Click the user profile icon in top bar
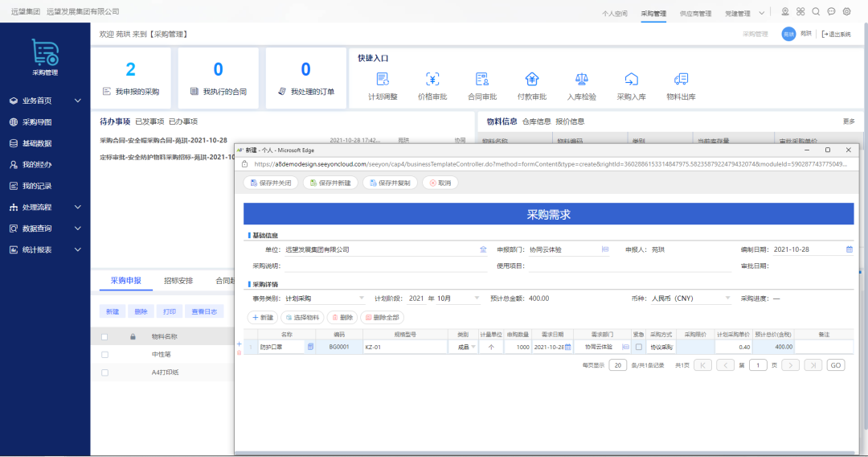This screenshot has width=868, height=457. pos(785,11)
